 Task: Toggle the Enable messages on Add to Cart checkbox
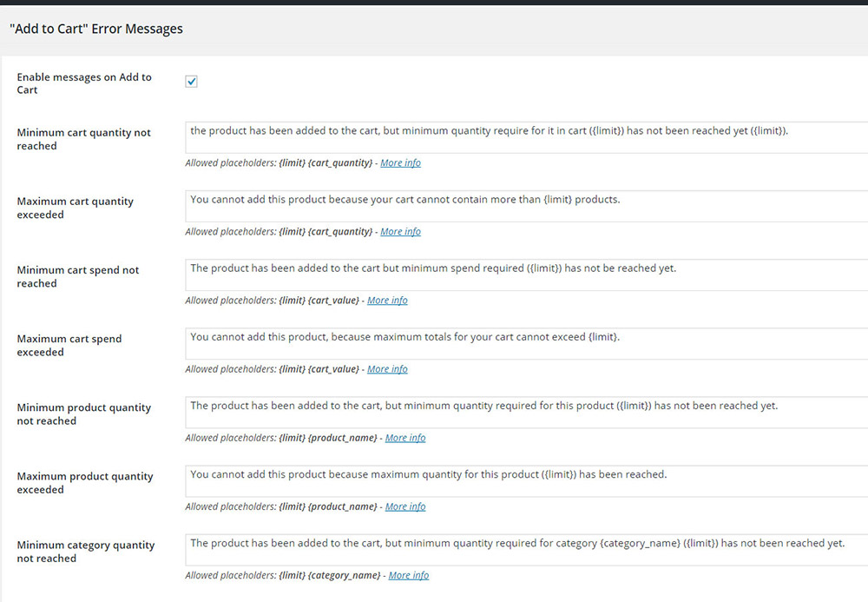point(192,82)
